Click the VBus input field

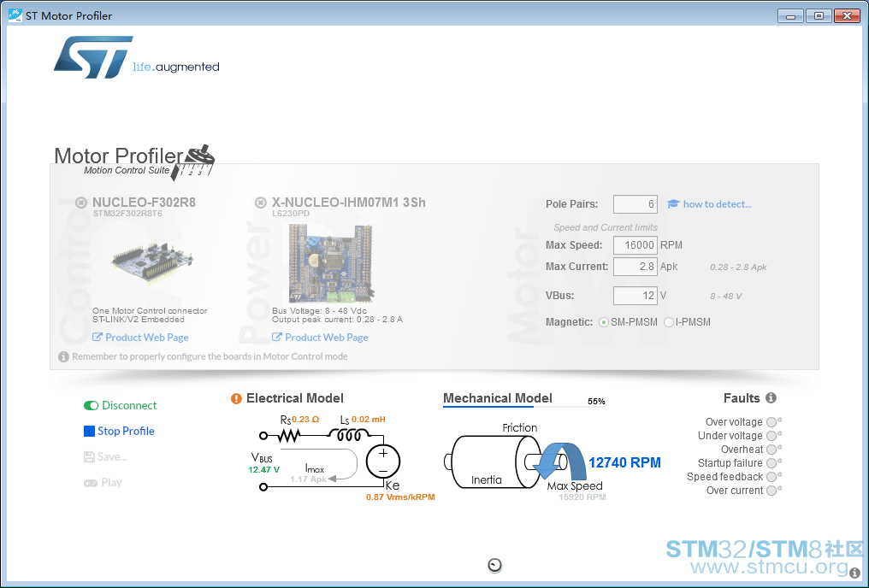tap(635, 296)
